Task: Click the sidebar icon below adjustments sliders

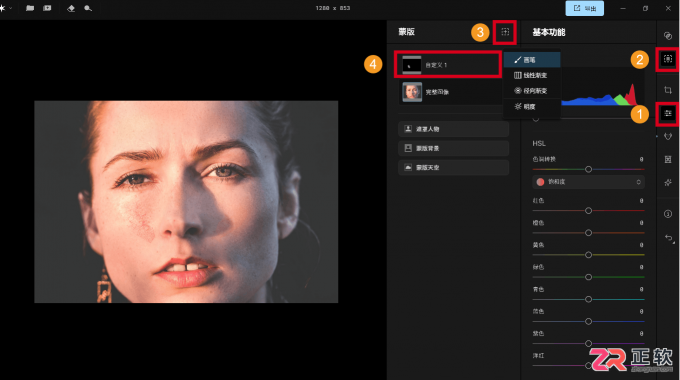Action: (668, 137)
